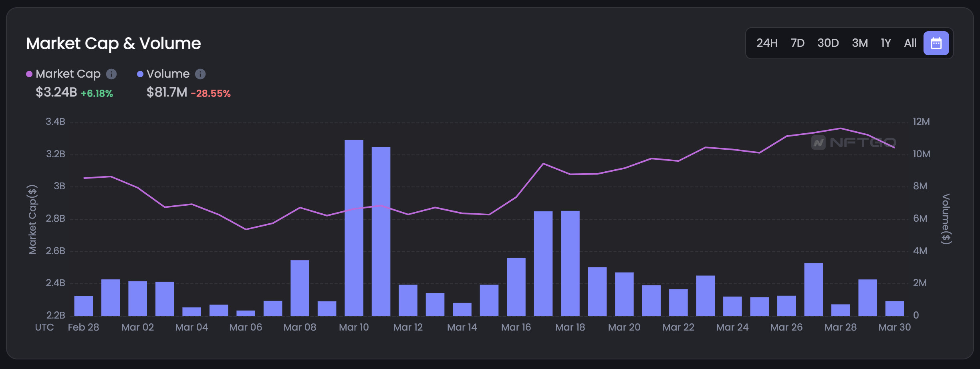The width and height of the screenshot is (980, 369).
Task: Open the calendar date range picker
Action: click(x=936, y=43)
